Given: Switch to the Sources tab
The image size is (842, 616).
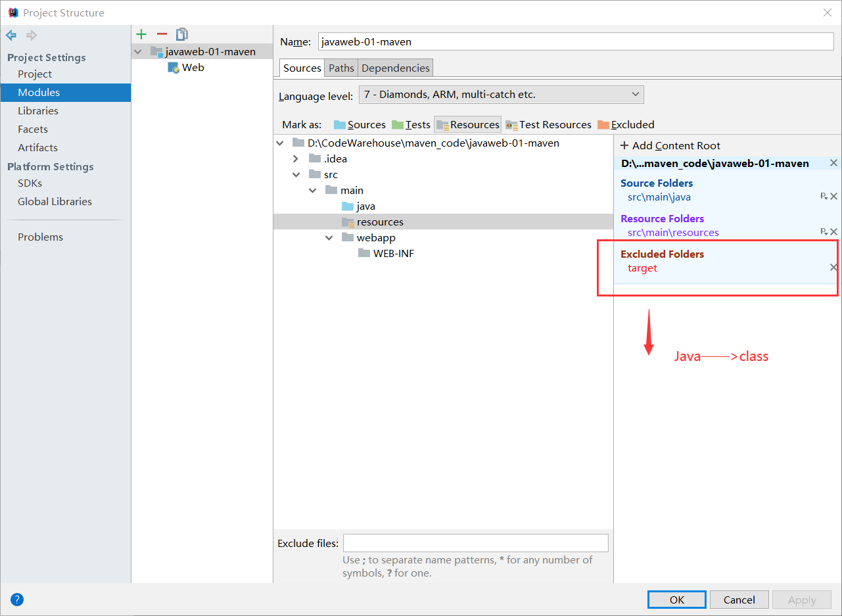Looking at the screenshot, I should [302, 68].
